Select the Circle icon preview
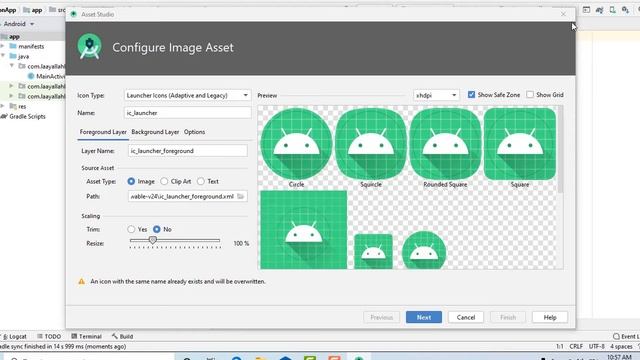The height and width of the screenshot is (360, 640). click(296, 144)
